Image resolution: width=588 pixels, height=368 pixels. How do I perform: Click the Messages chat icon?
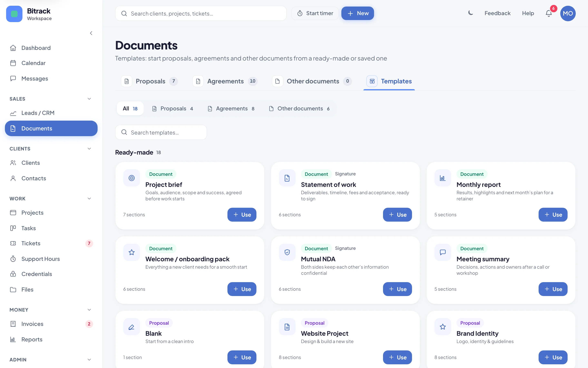[13, 78]
